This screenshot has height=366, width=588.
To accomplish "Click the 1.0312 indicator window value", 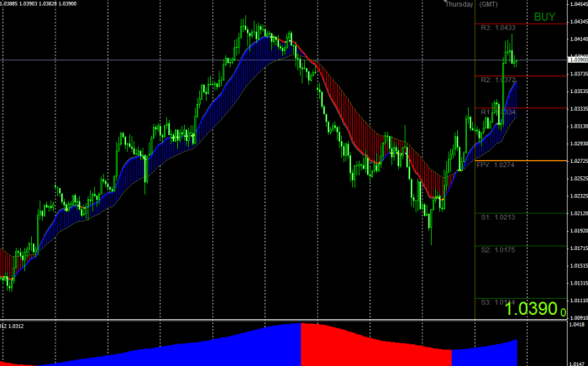I will (x=16, y=327).
